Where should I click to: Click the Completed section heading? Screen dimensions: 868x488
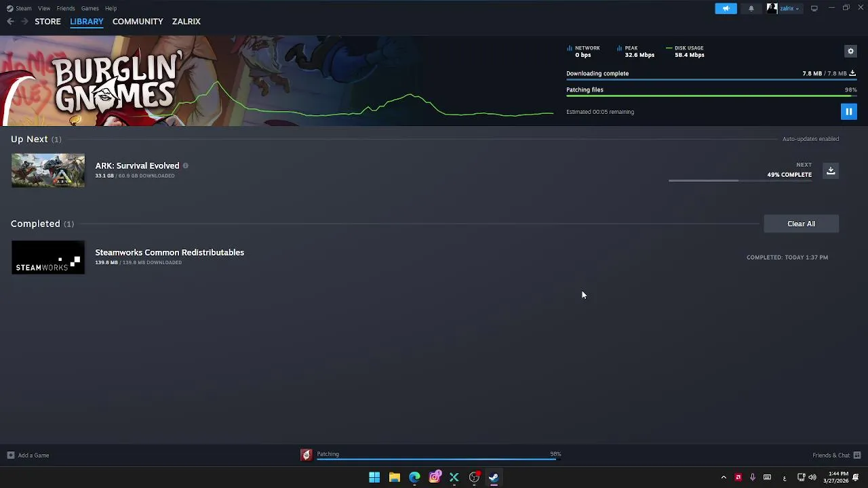tap(35, 224)
